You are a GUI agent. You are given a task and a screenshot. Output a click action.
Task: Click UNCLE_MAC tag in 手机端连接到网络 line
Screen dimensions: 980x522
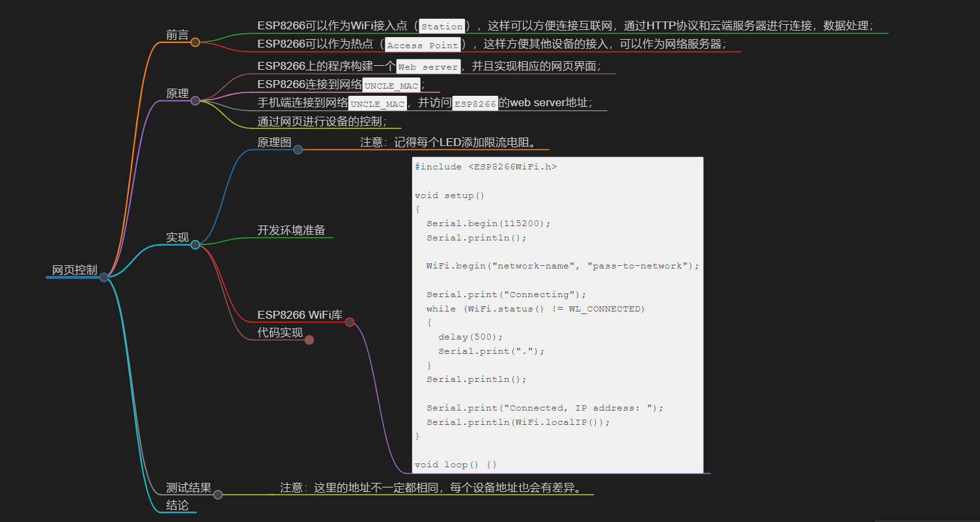[378, 104]
